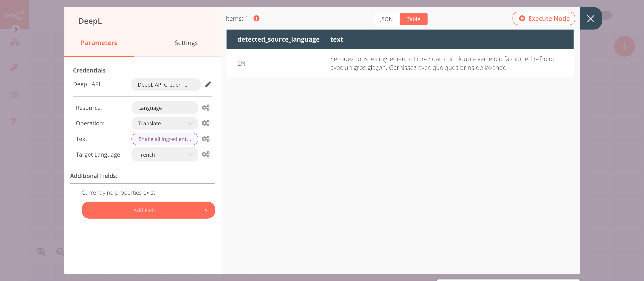
Task: Click the close X button on the modal
Action: coord(590,19)
